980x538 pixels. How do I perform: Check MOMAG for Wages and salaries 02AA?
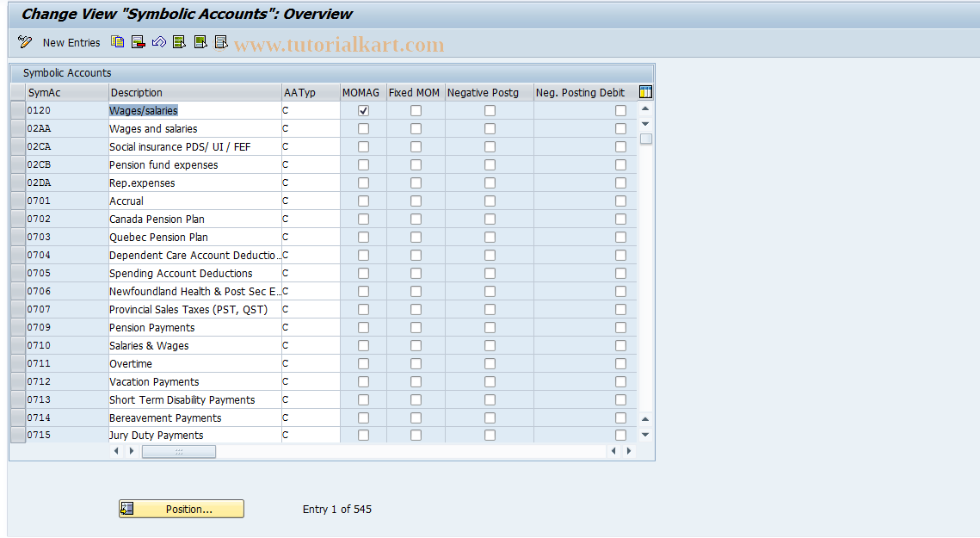point(363,129)
